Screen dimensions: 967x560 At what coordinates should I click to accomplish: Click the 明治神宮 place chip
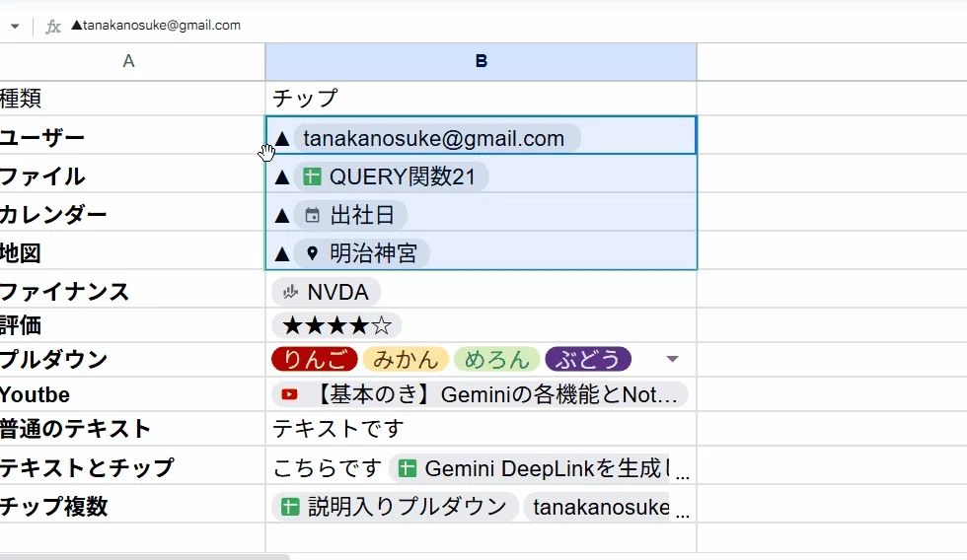tap(361, 253)
